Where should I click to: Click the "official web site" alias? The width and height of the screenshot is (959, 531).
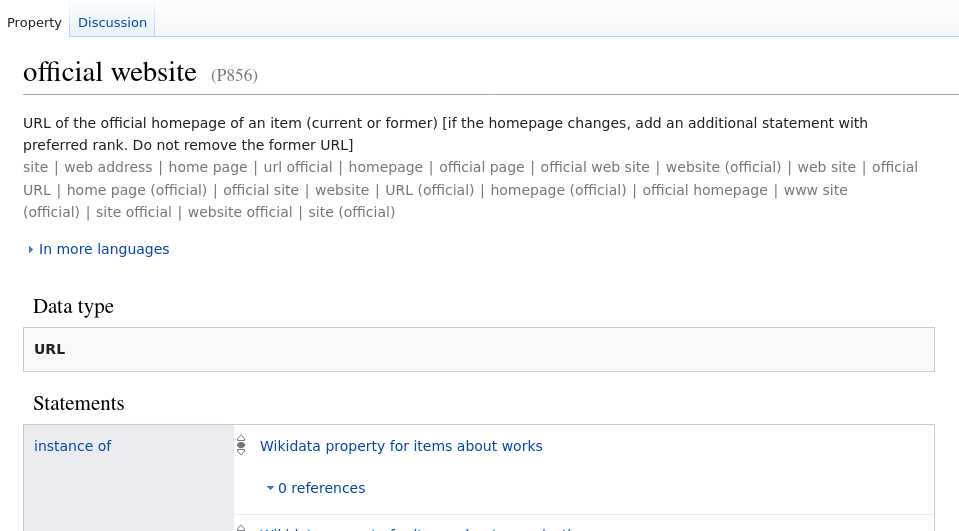pyautogui.click(x=595, y=167)
